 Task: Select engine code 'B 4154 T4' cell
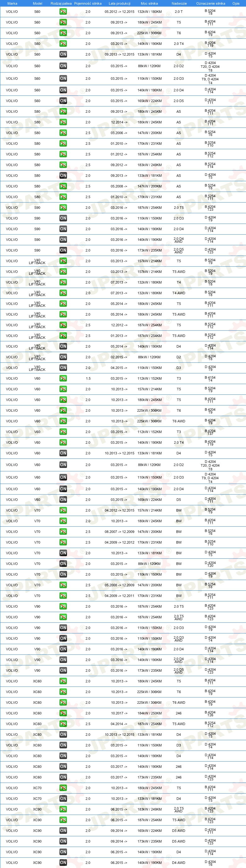point(210,379)
